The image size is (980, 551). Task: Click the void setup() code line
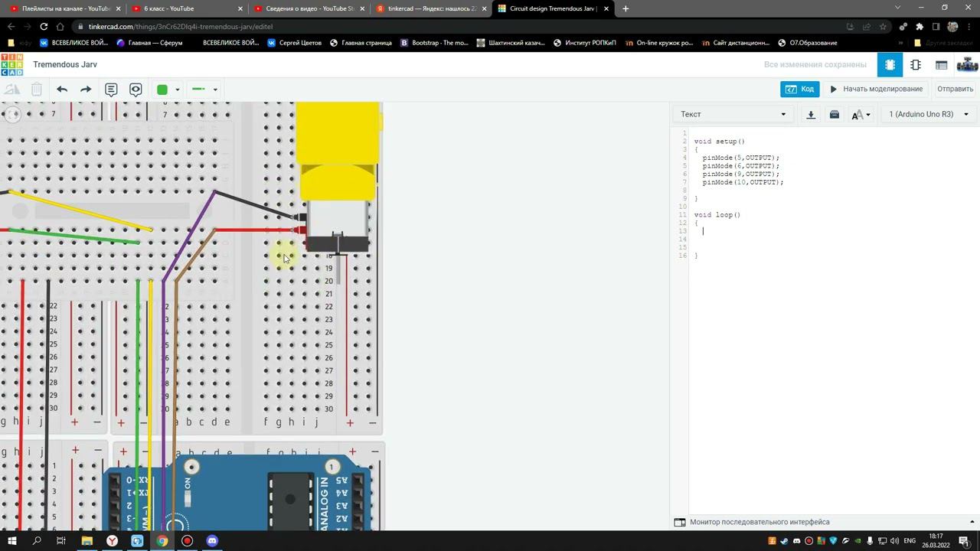point(720,142)
